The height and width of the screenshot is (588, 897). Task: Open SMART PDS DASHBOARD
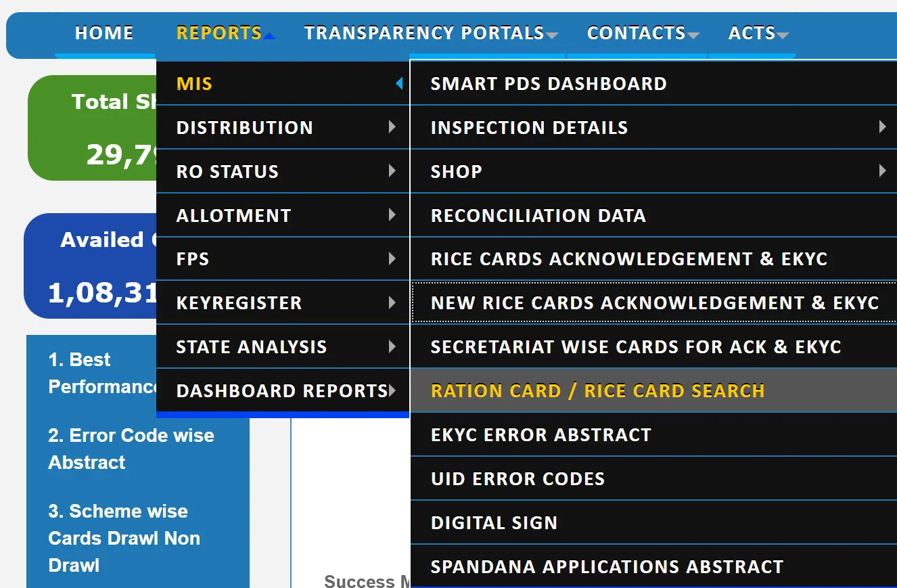pyautogui.click(x=653, y=83)
